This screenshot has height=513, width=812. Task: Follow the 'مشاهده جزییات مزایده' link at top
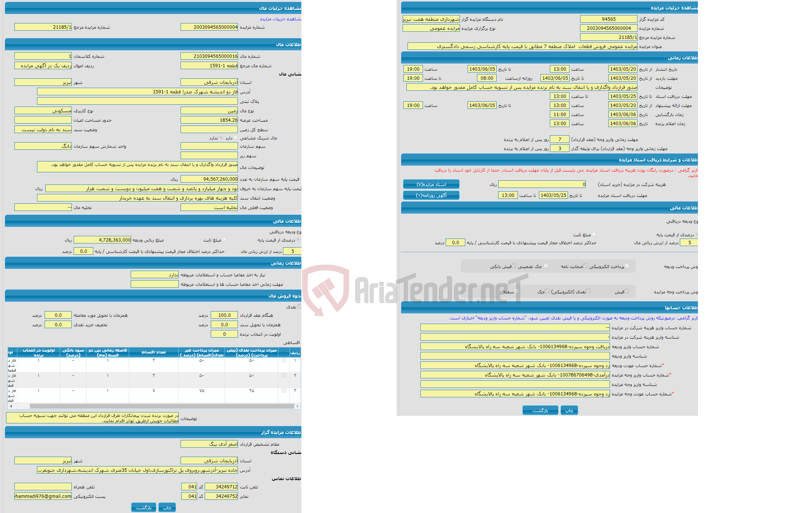[280, 19]
